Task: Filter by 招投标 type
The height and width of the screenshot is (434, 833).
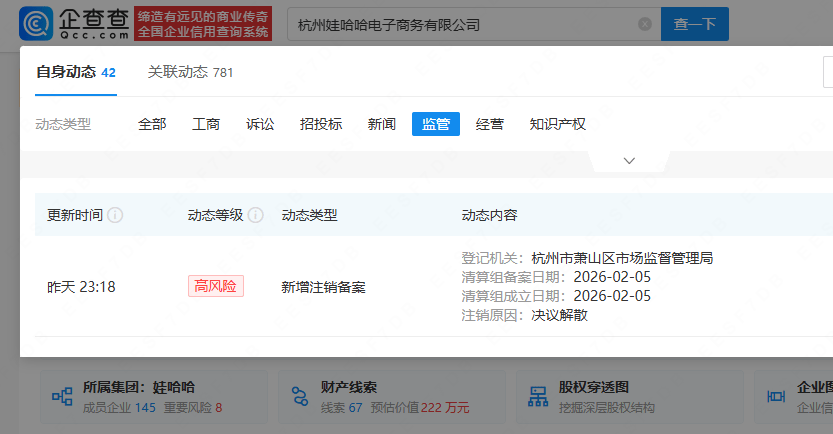Action: point(321,124)
